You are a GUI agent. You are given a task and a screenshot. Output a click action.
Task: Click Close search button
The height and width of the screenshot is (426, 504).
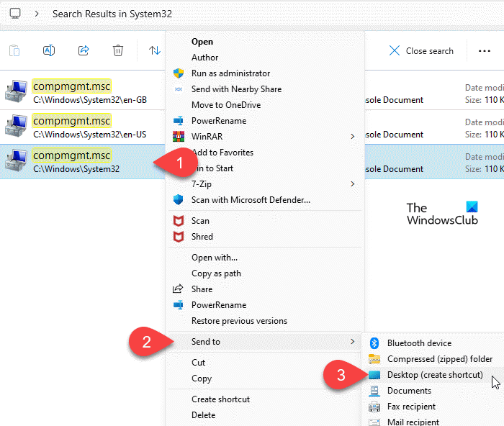pyautogui.click(x=421, y=51)
